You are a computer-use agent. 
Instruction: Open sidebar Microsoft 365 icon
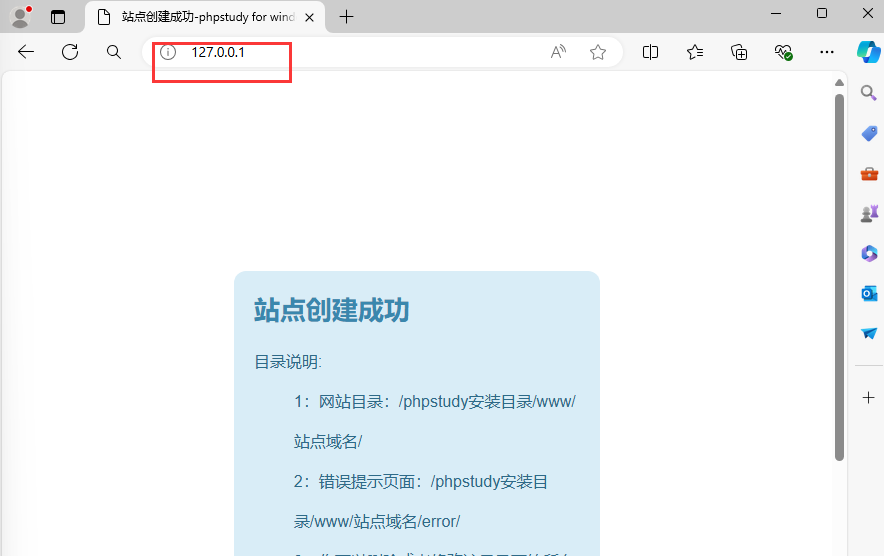pyautogui.click(x=869, y=253)
